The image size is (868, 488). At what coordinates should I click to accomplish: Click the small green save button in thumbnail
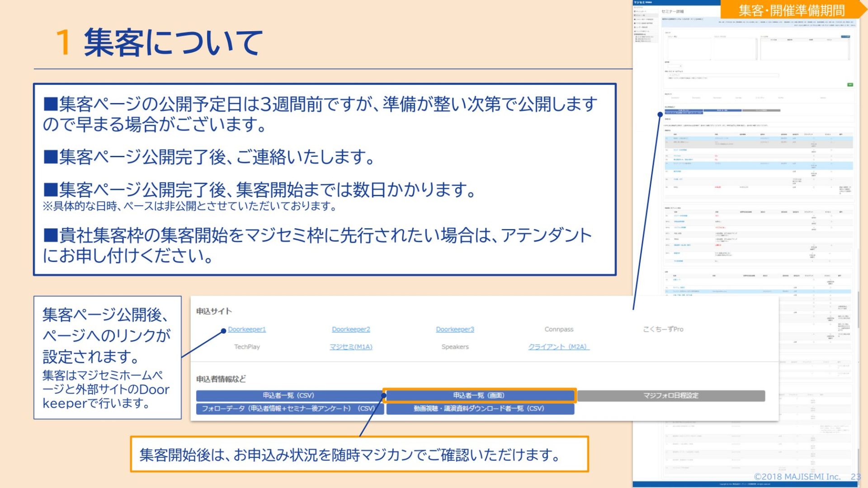coord(850,84)
